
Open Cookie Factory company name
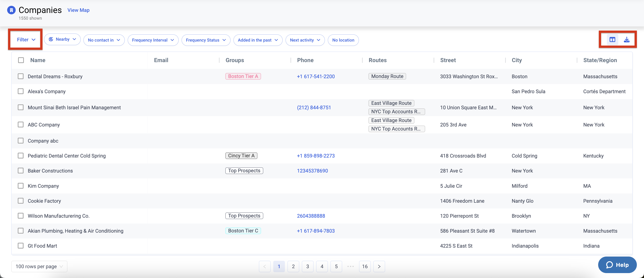44,201
